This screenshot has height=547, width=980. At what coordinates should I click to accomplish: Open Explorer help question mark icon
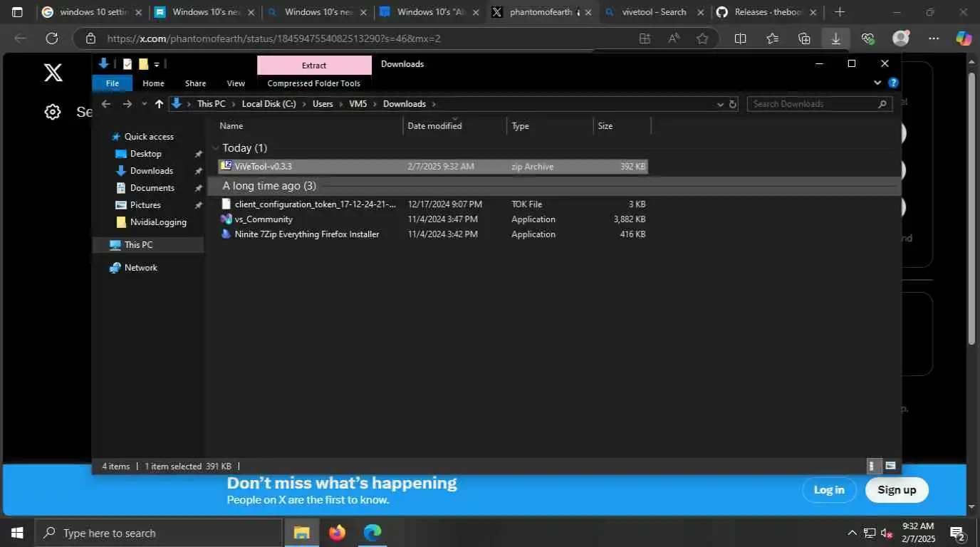coord(893,83)
